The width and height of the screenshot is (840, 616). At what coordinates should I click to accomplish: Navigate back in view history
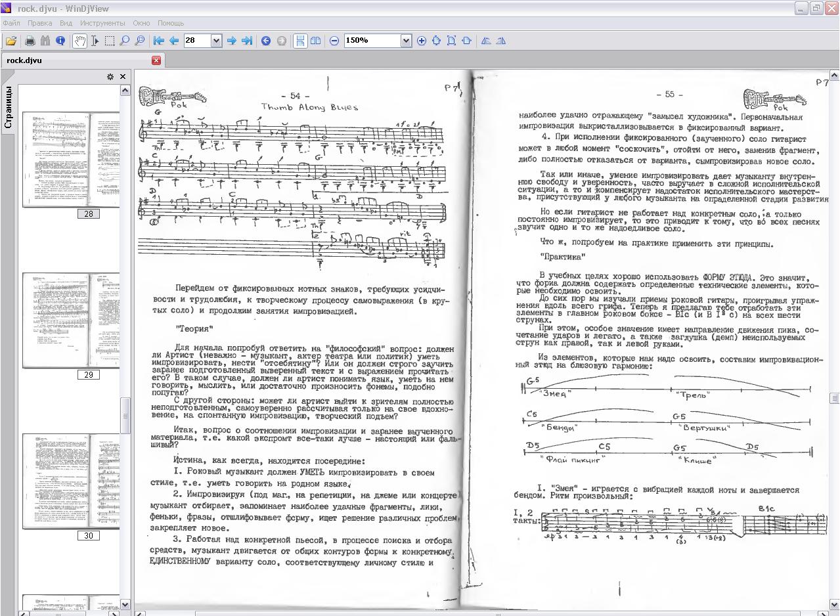(266, 41)
